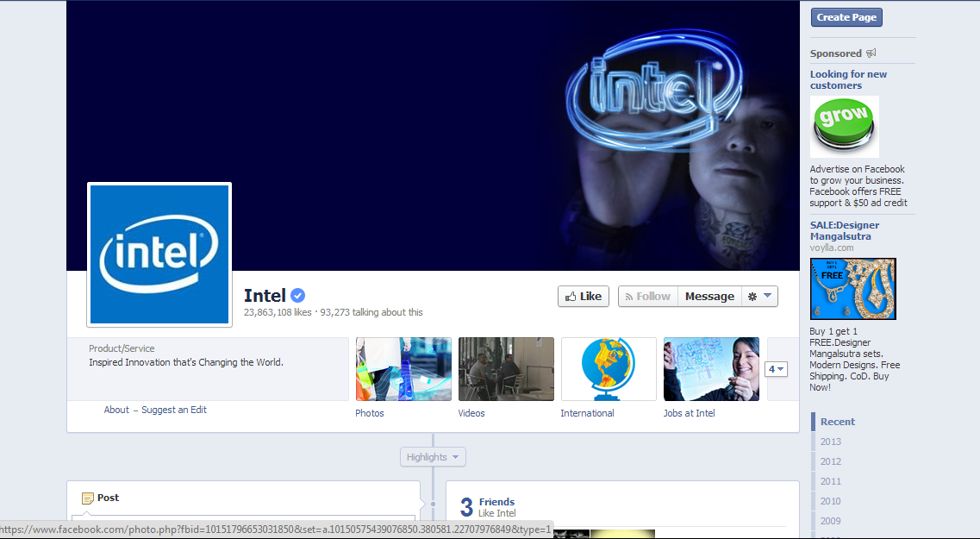Click the green grow button ad image
The width and height of the screenshot is (980, 539).
tap(845, 126)
